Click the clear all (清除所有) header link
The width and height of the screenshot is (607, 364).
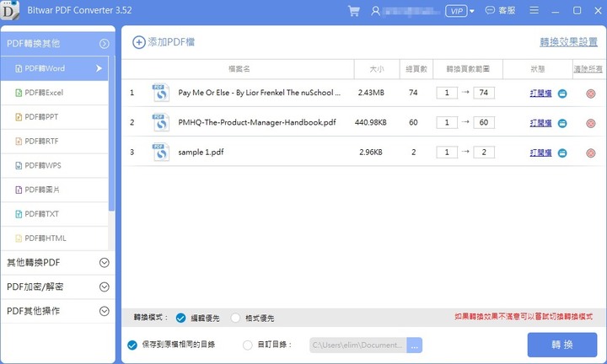588,69
